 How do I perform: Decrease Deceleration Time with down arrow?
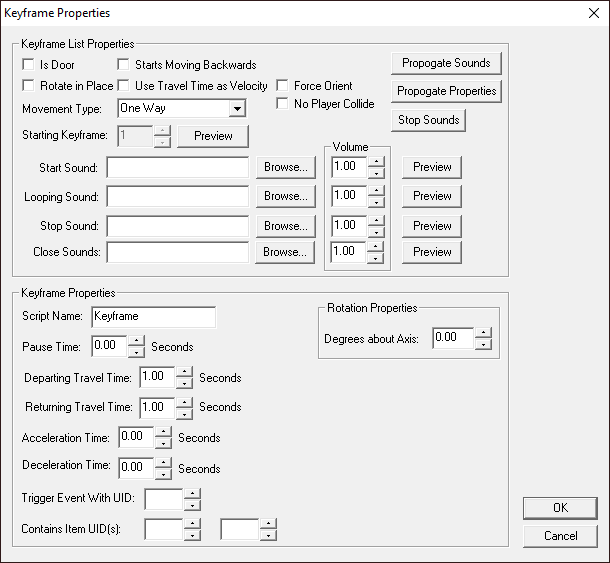click(x=163, y=474)
